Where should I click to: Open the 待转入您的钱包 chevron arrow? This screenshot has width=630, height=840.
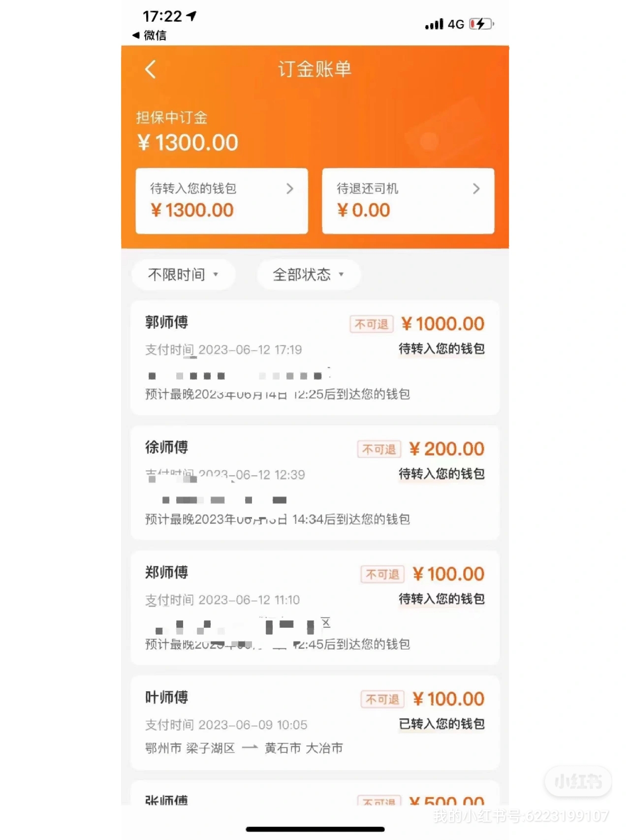click(x=290, y=189)
